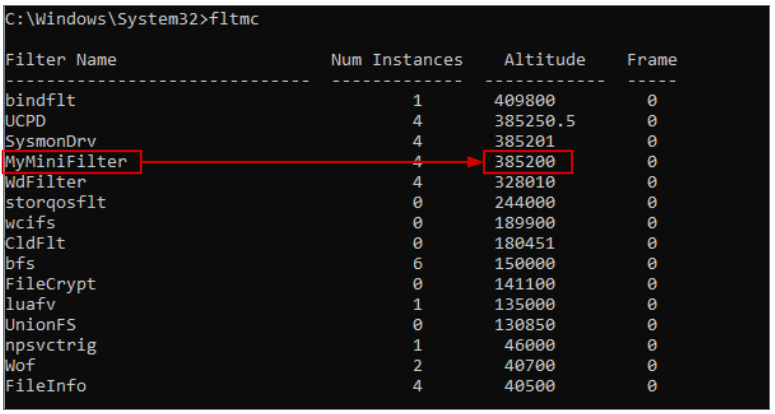The width and height of the screenshot is (775, 414).
Task: Click the fltmc command text
Action: [234, 19]
